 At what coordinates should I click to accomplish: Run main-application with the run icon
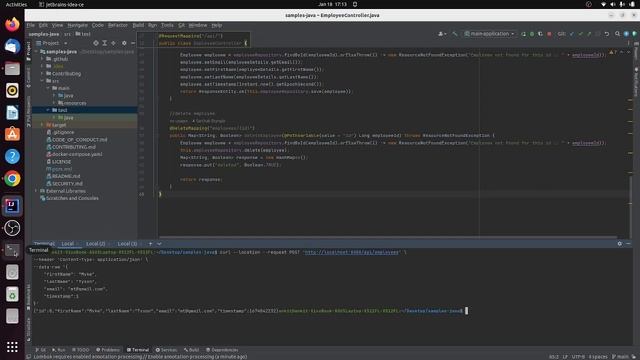point(524,34)
